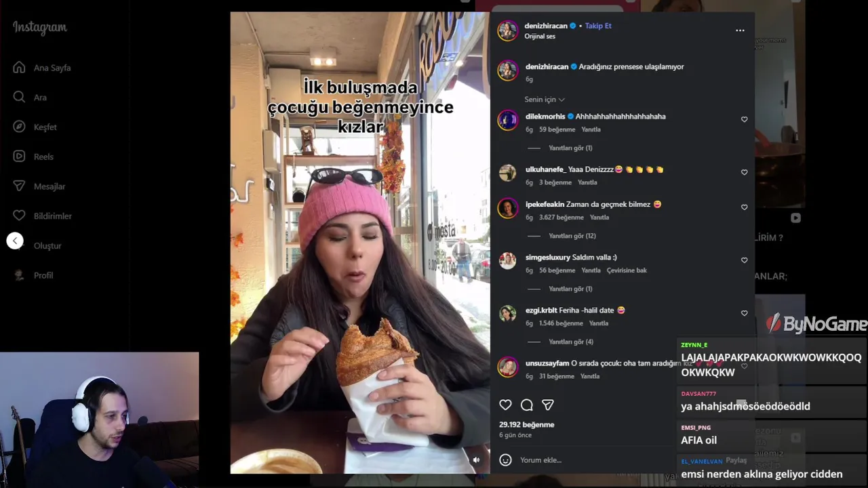The image size is (868, 488).
Task: Open the three-dot more options menu
Action: [740, 30]
